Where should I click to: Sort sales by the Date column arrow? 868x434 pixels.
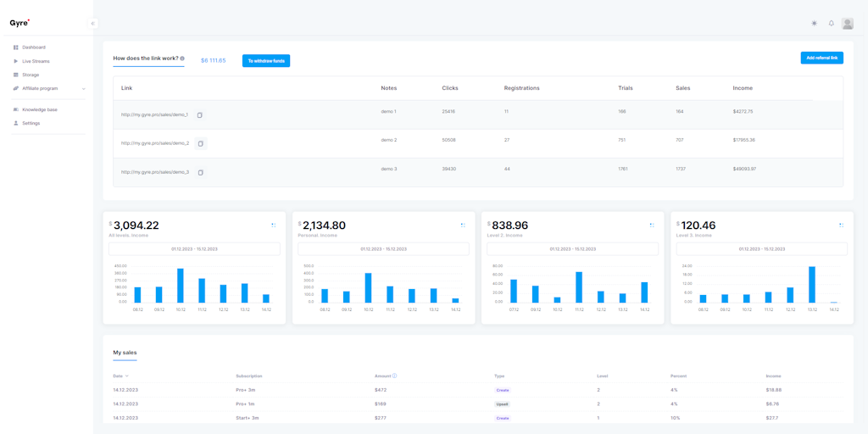[x=127, y=376]
